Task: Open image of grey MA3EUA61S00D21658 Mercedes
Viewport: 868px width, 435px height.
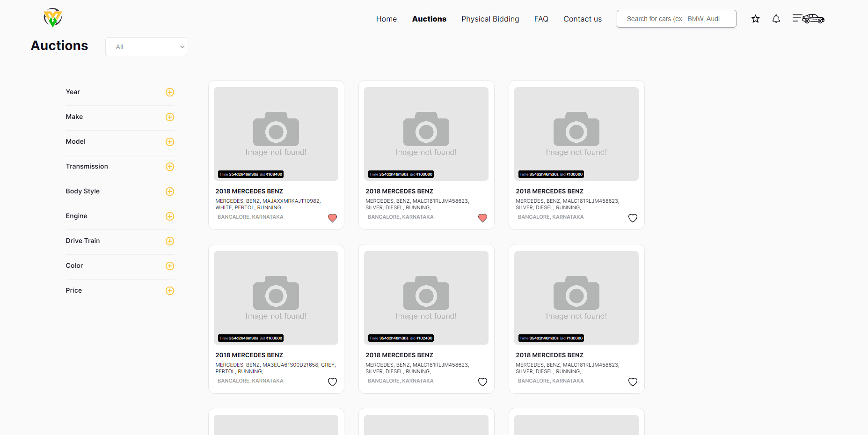Action: point(276,298)
